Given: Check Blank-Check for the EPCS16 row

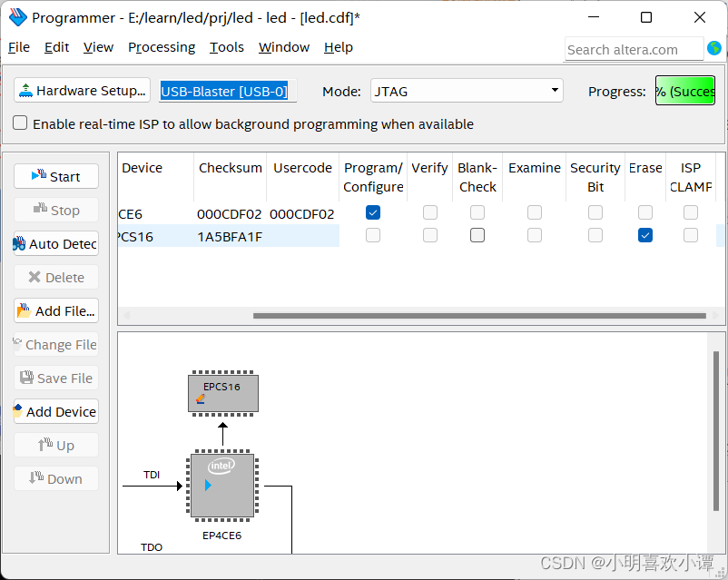Looking at the screenshot, I should tap(477, 235).
